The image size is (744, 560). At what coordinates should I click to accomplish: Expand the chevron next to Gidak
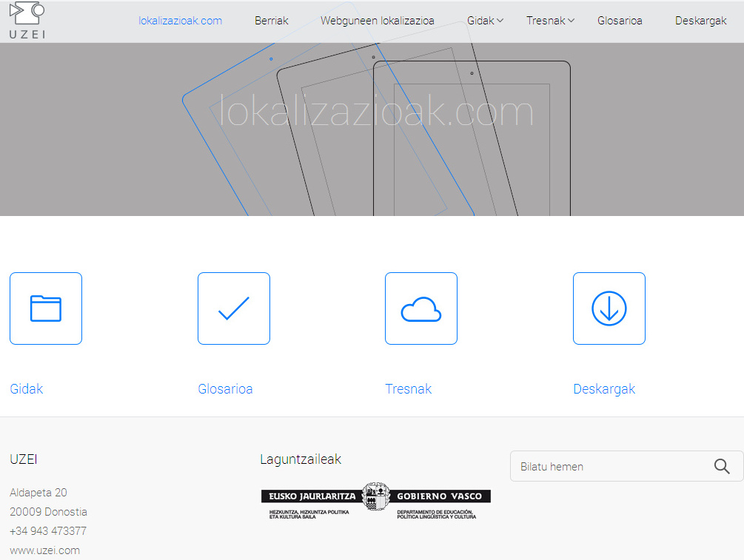coord(498,21)
